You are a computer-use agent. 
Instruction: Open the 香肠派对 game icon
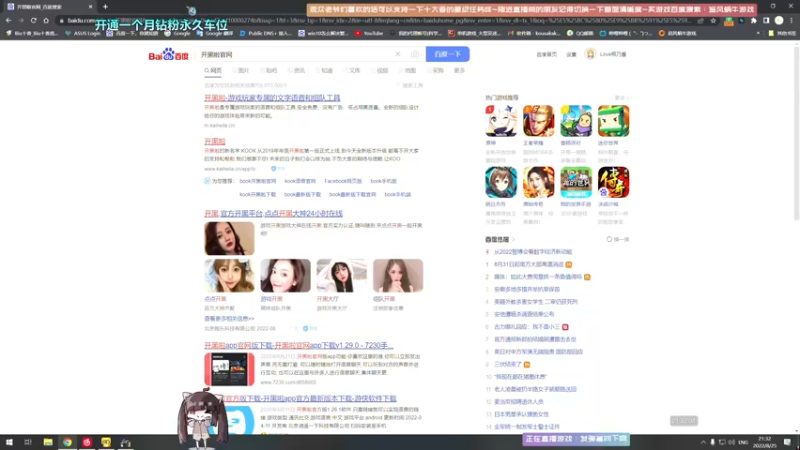(x=576, y=121)
